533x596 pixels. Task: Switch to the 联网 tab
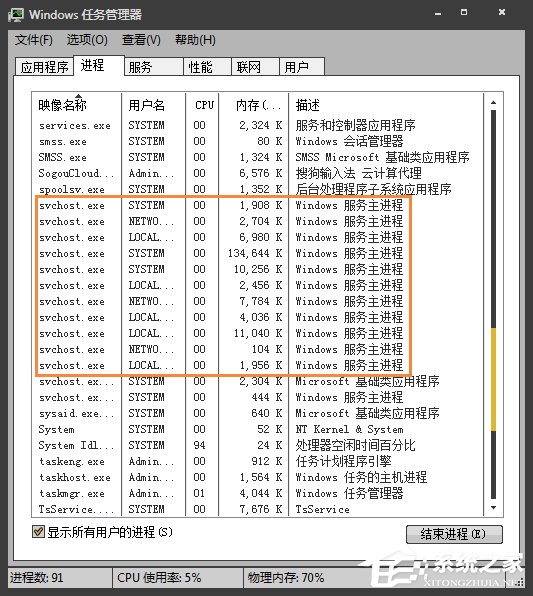coord(255,67)
